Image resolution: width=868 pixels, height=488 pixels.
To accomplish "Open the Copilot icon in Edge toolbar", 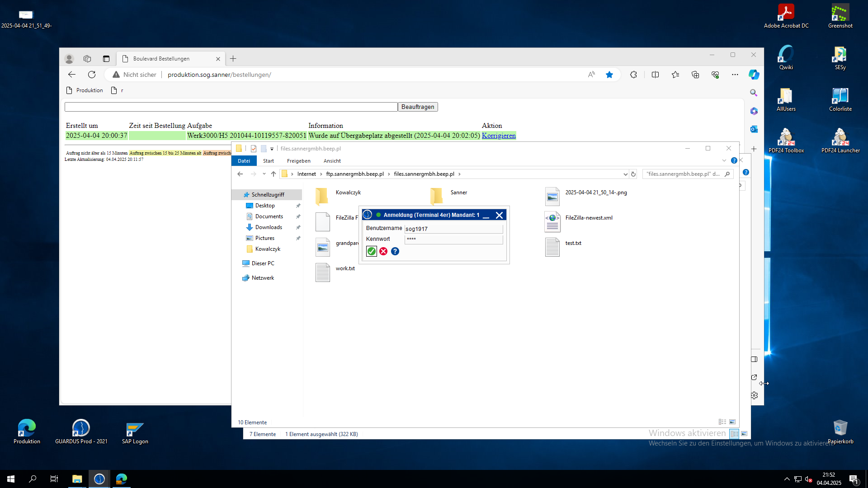I will tap(754, 75).
